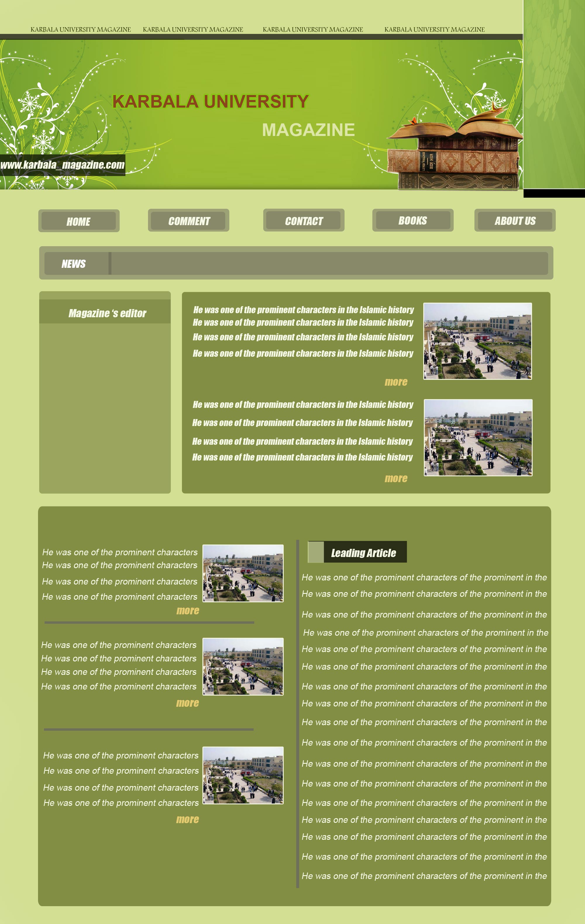Viewport: 585px width, 924px height.
Task: Open the bottom-left article campus thumbnail
Action: [243, 775]
